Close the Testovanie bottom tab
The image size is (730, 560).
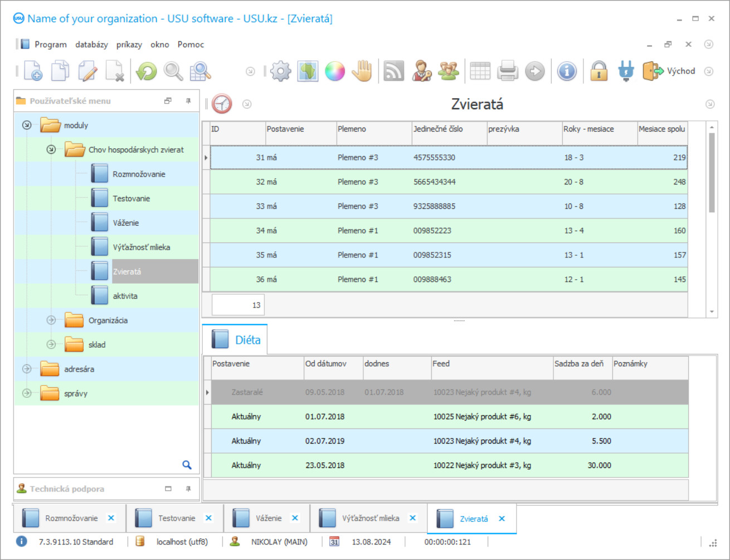click(208, 518)
